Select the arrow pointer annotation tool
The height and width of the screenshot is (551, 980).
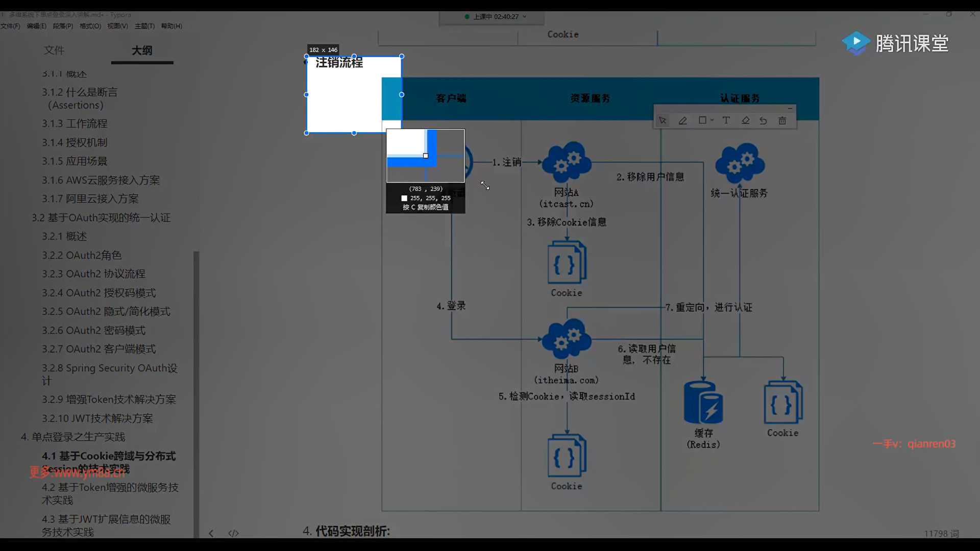click(663, 121)
